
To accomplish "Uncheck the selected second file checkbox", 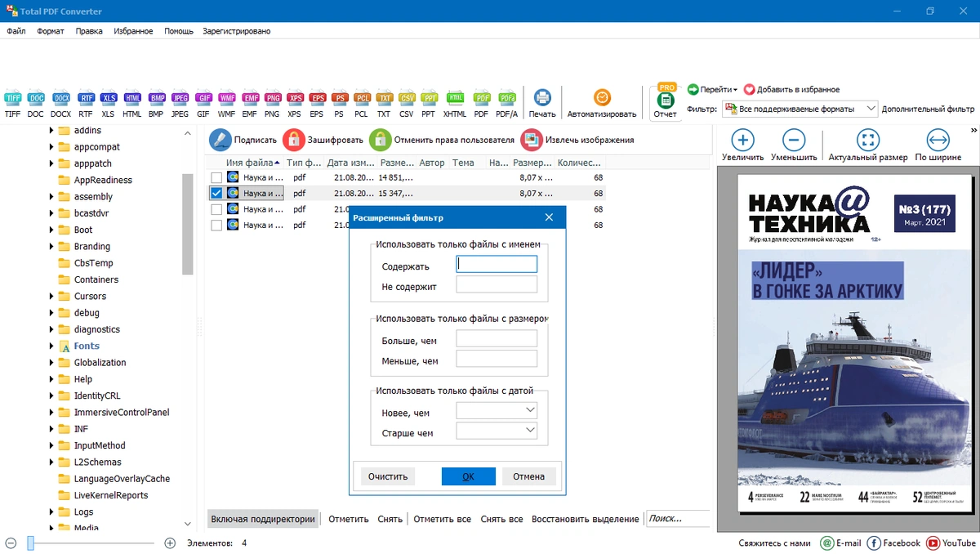I will tap(216, 194).
